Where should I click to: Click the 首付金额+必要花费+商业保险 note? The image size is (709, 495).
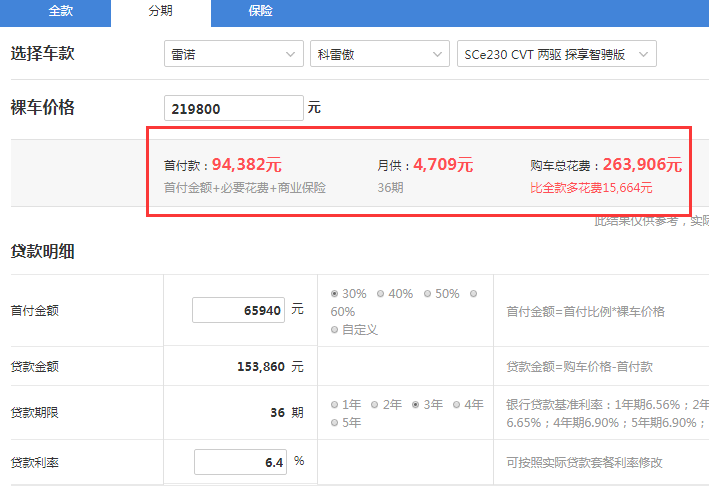tap(245, 188)
